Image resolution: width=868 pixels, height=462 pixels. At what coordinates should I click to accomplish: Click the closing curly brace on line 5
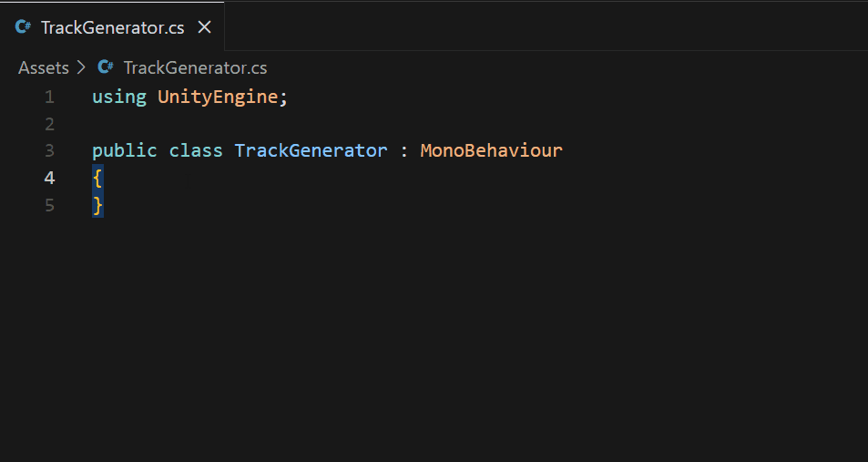(97, 205)
